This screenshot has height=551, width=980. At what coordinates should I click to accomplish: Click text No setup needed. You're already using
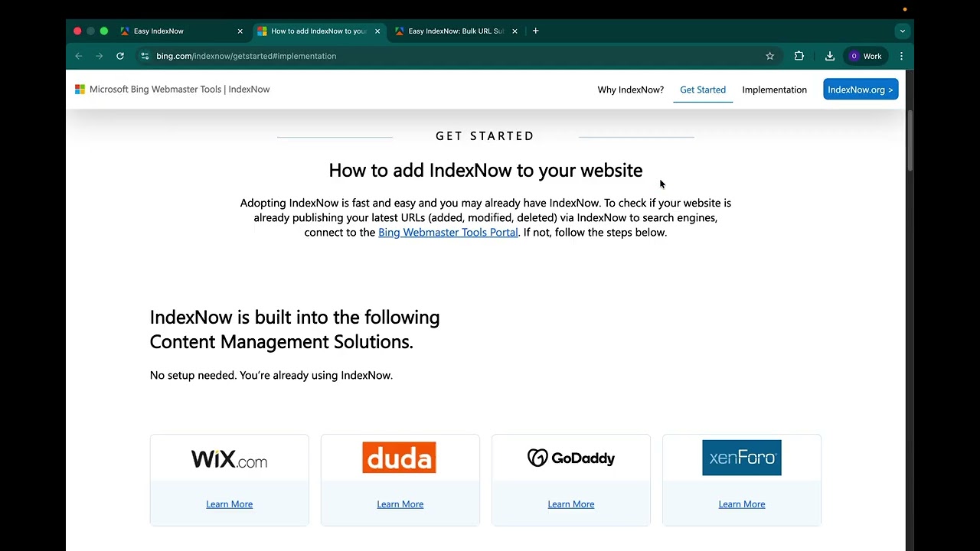click(x=271, y=376)
